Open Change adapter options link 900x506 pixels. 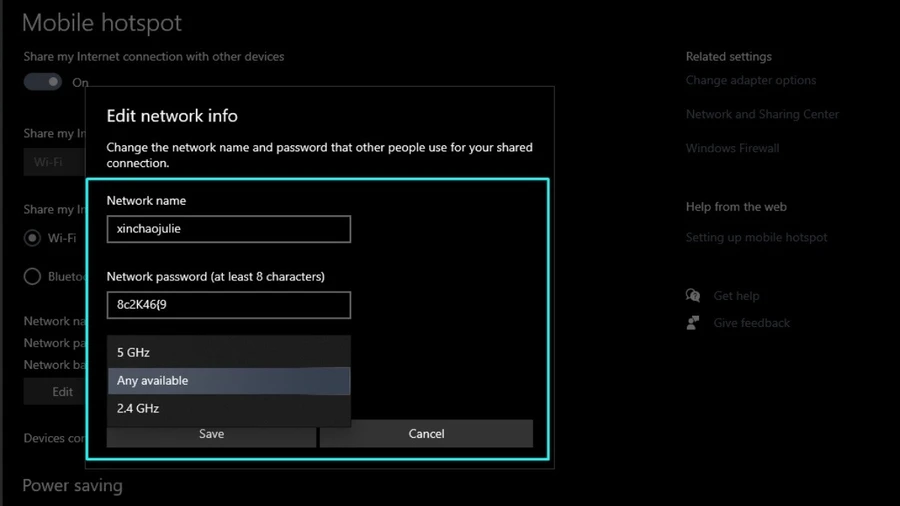tap(751, 80)
